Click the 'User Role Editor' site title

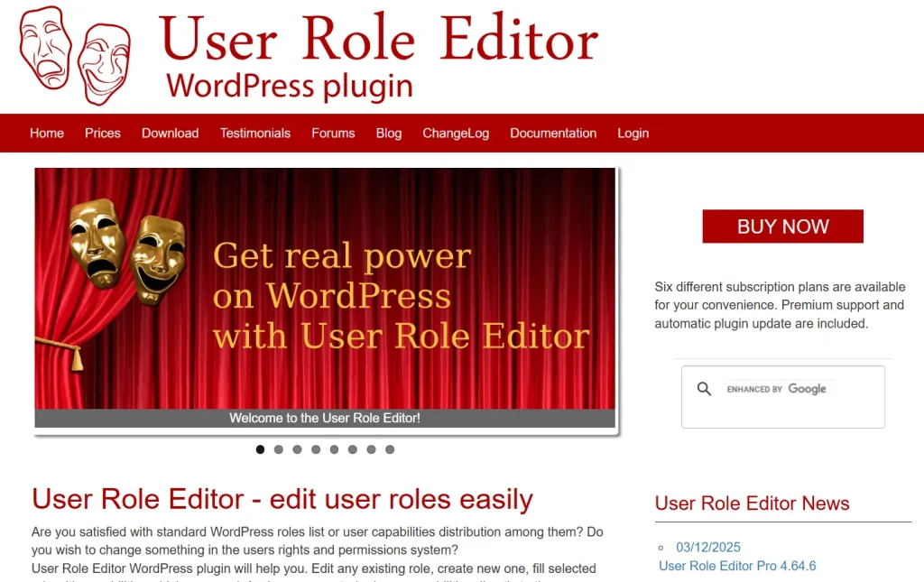379,38
